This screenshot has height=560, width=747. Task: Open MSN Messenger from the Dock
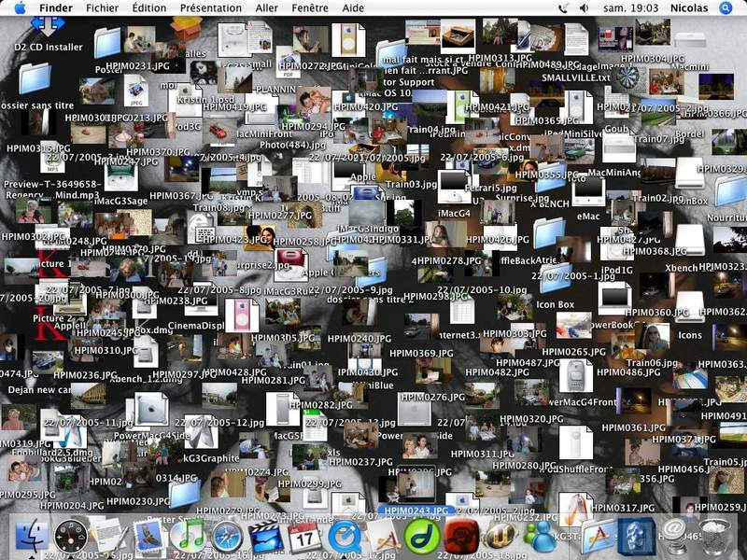(540, 537)
